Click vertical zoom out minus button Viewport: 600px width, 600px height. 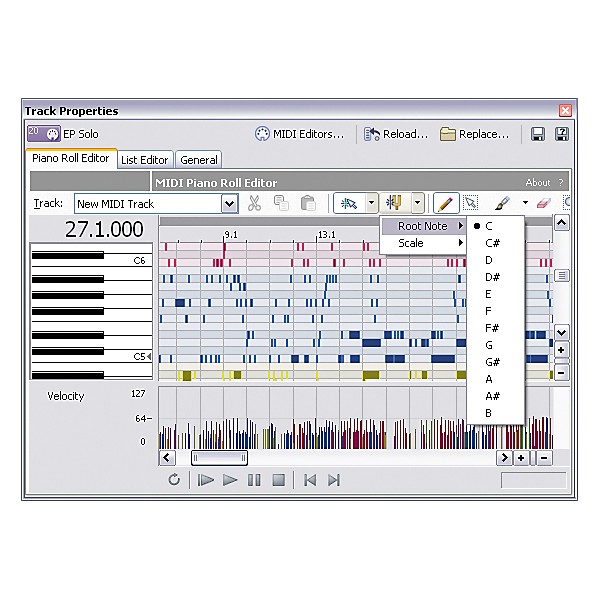pyautogui.click(x=561, y=372)
